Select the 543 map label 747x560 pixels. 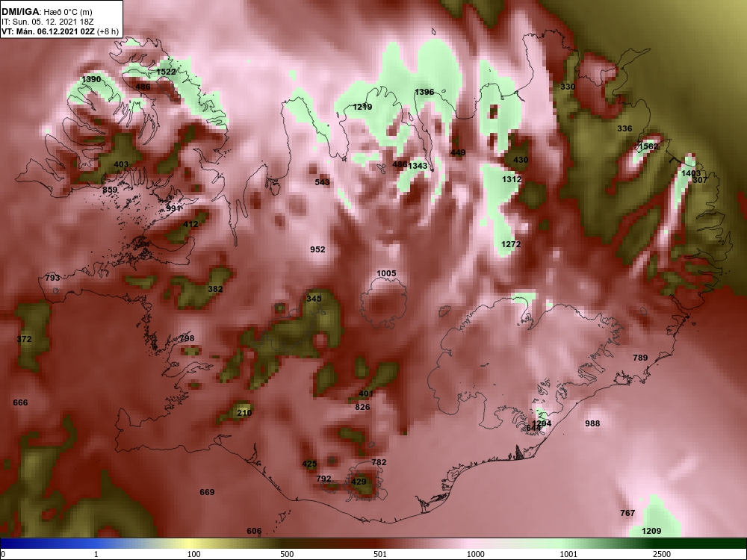(322, 182)
